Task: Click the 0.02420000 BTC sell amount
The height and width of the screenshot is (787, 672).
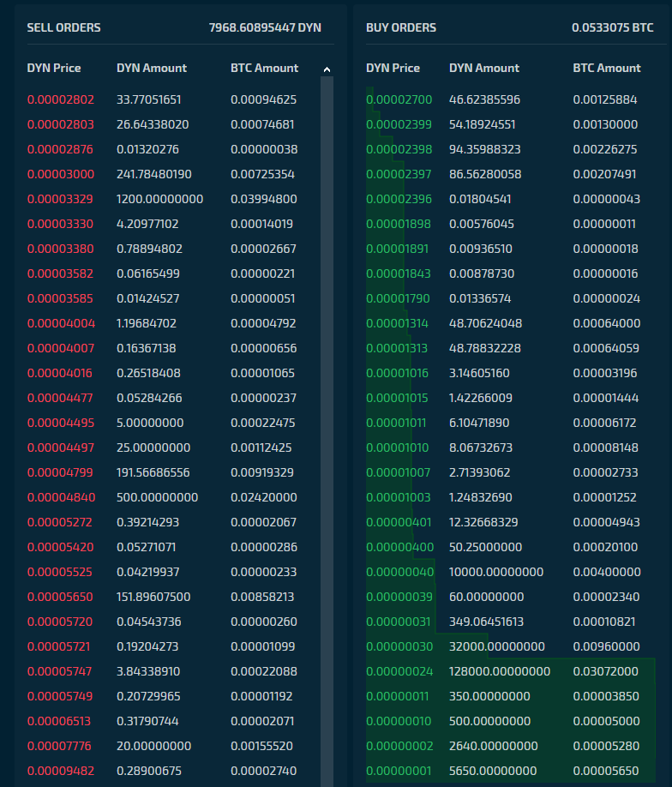Action: point(264,497)
